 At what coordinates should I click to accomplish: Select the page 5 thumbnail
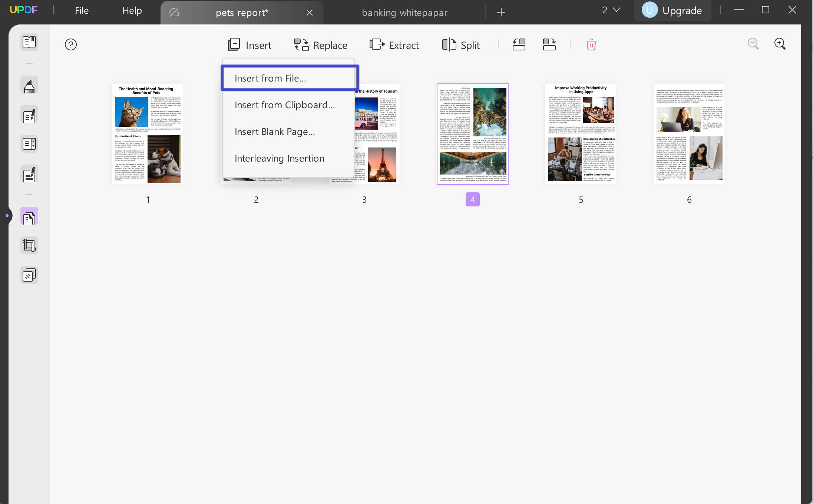581,134
